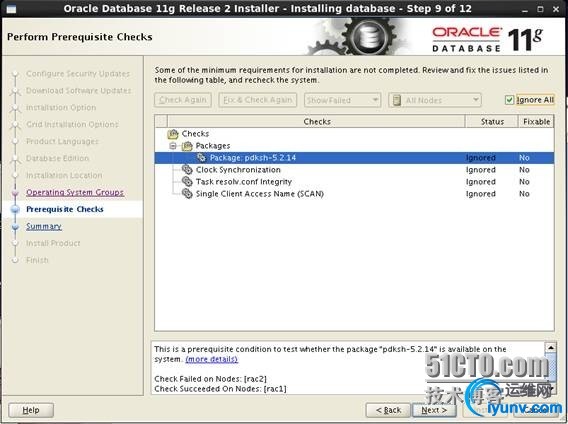Select Single Client Access Name (SCAN) row
Screen dimensions: 568x424
[x=354, y=194]
